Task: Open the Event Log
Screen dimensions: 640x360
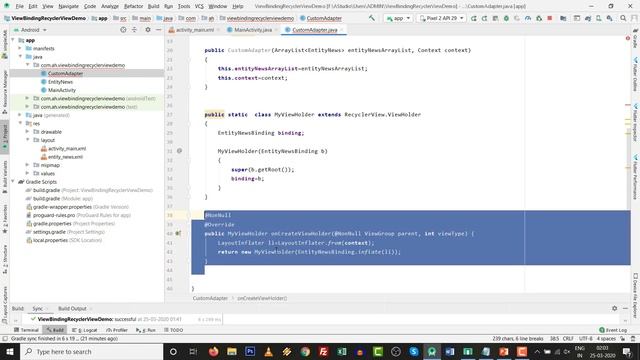Action: coord(613,330)
